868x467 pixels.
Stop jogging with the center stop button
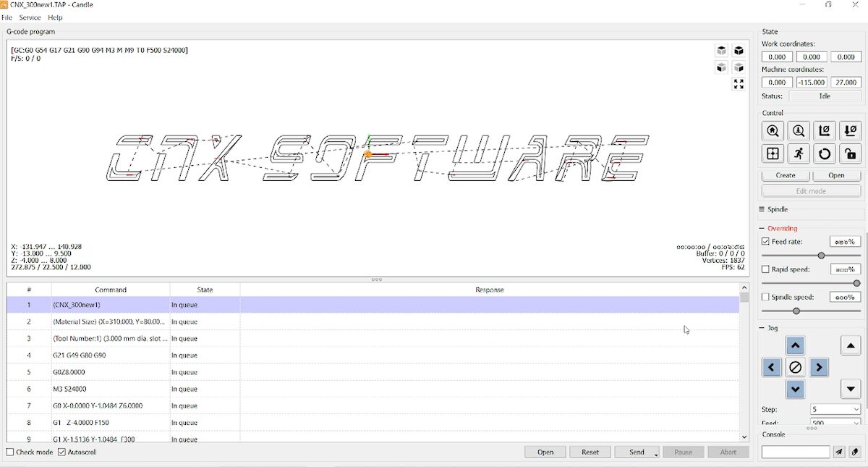[x=795, y=368]
